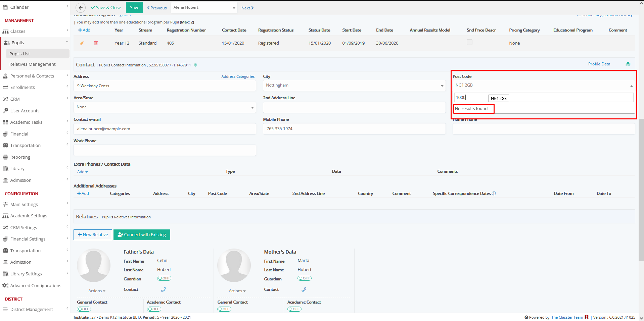Click the map icon beside Profile Data

point(628,64)
